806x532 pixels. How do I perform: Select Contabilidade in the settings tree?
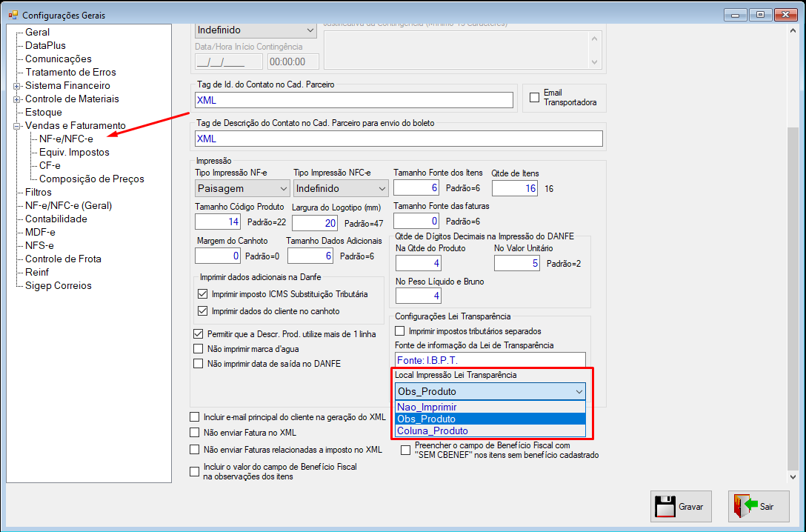click(x=56, y=219)
